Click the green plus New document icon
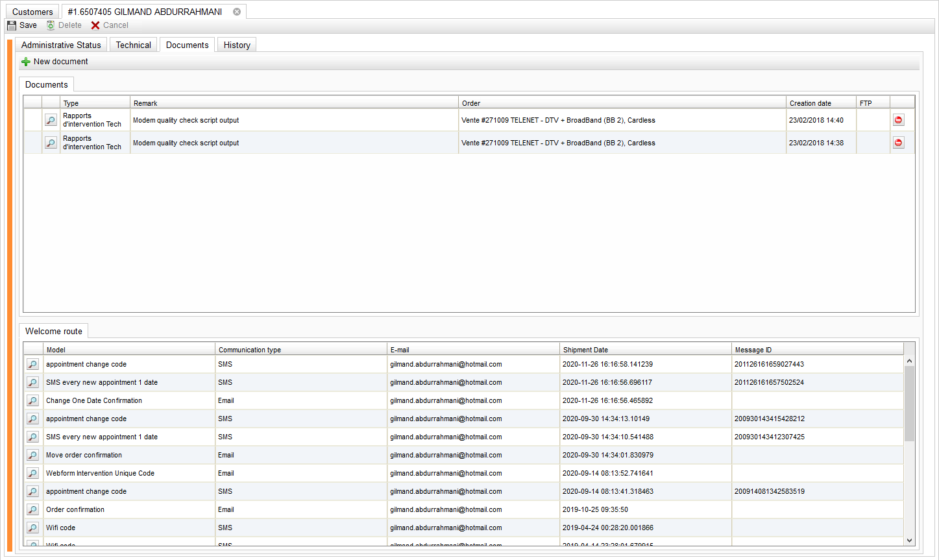Viewport: 939px width, 560px height. coord(26,62)
